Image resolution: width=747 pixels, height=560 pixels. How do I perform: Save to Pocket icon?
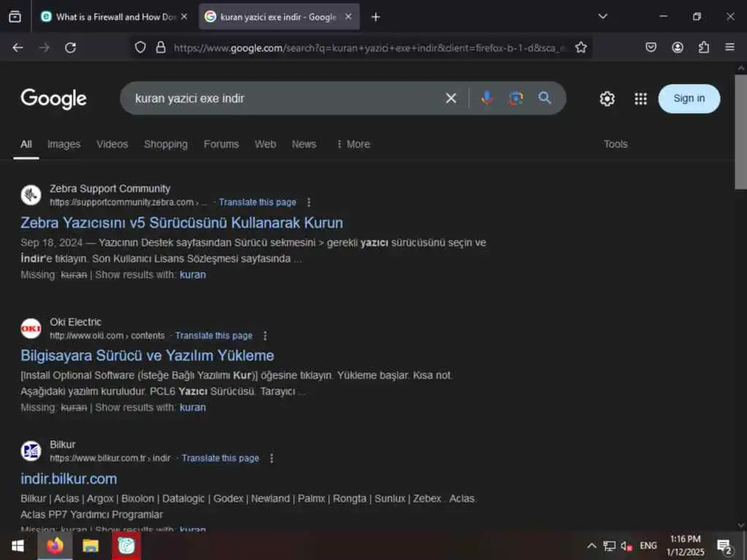pyautogui.click(x=651, y=47)
